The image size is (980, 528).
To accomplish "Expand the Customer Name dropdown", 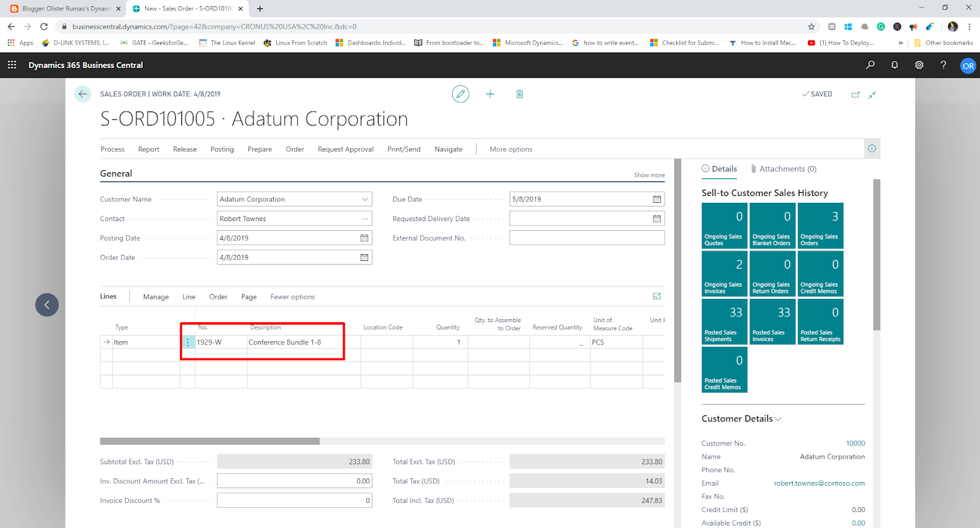I will click(365, 199).
